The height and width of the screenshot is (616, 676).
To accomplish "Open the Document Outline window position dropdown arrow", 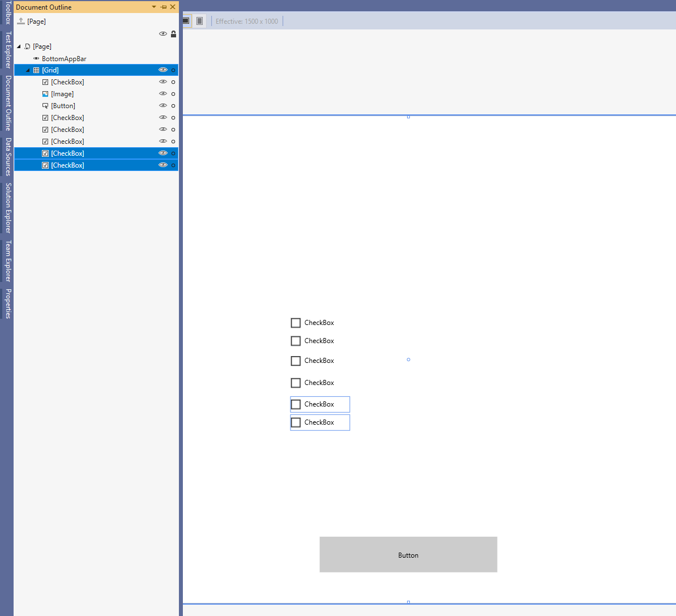I will (154, 7).
